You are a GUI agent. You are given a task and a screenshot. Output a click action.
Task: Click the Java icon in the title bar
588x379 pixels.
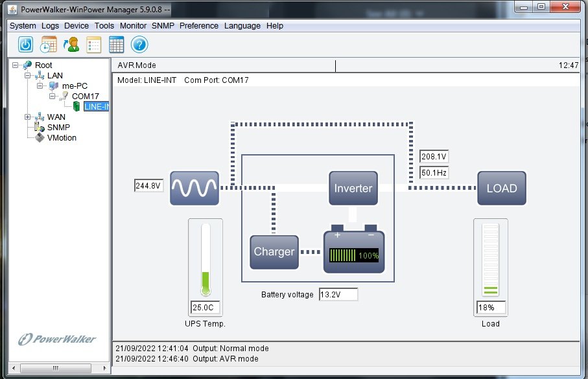12,9
